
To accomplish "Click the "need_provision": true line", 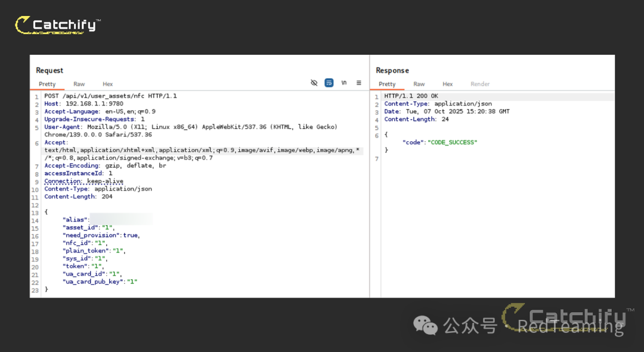I will (x=101, y=235).
